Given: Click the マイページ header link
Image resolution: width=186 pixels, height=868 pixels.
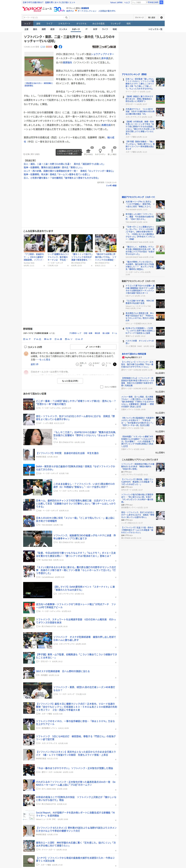Looking at the screenshot, I should [139, 18].
